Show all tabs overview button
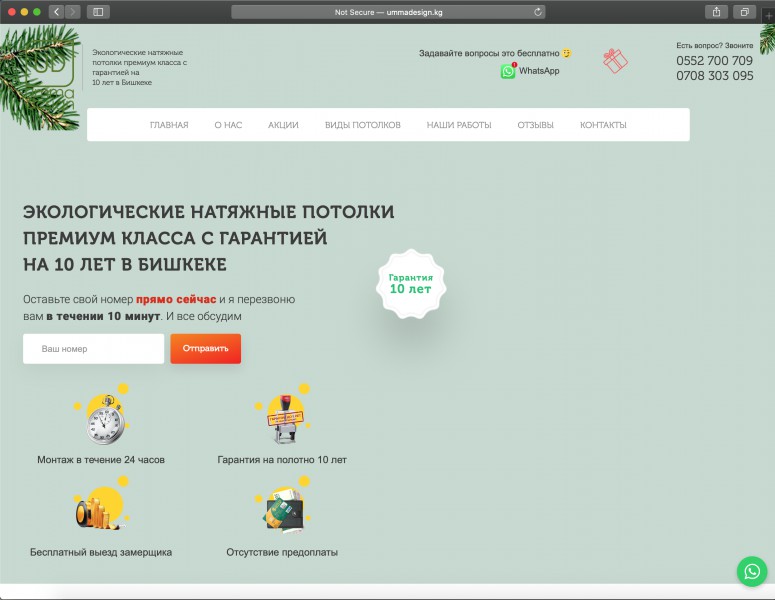The height and width of the screenshot is (600, 775). tap(744, 12)
